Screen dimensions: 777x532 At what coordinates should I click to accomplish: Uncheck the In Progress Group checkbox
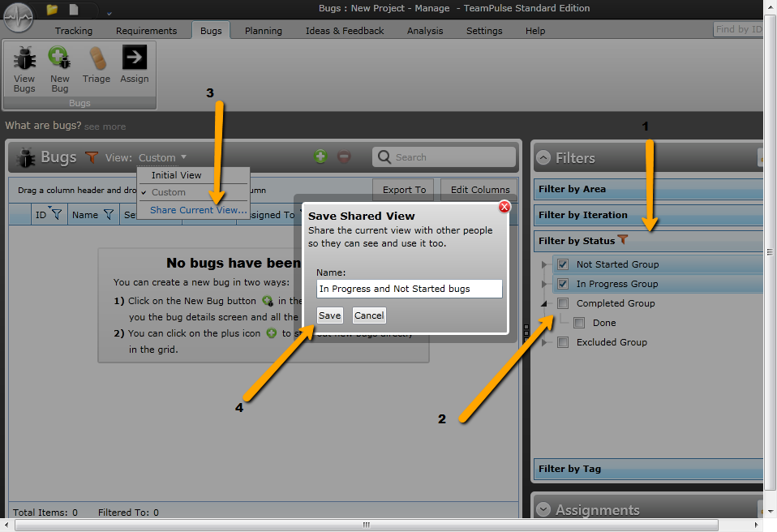(563, 284)
